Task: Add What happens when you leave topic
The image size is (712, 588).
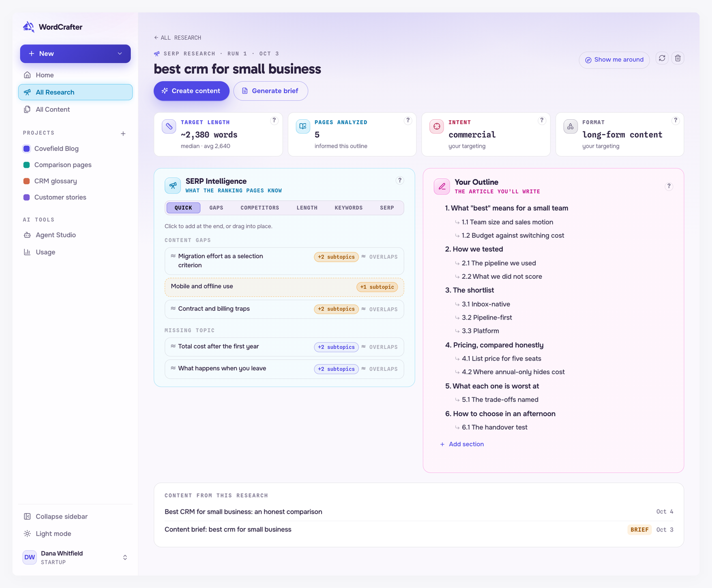Action: [x=284, y=369]
